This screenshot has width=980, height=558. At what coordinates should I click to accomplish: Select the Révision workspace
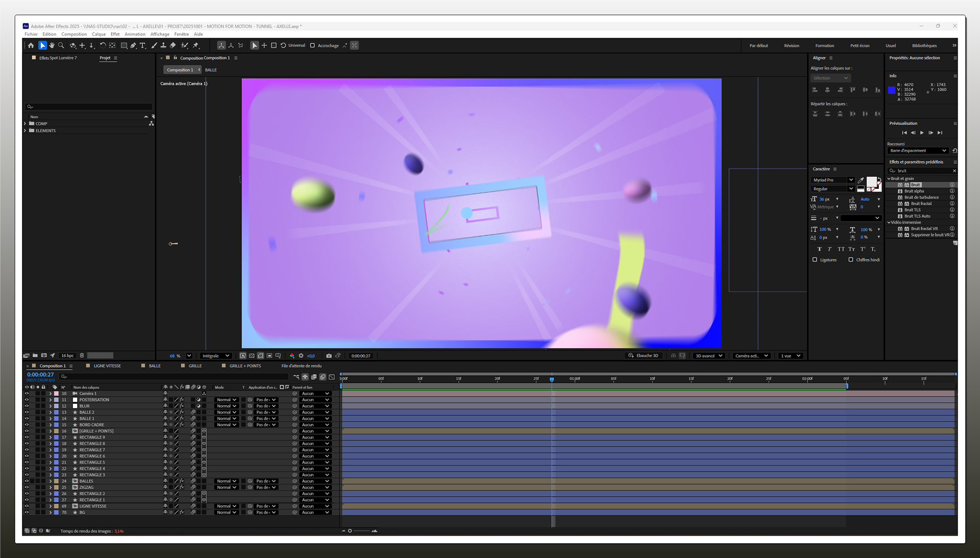tap(791, 45)
